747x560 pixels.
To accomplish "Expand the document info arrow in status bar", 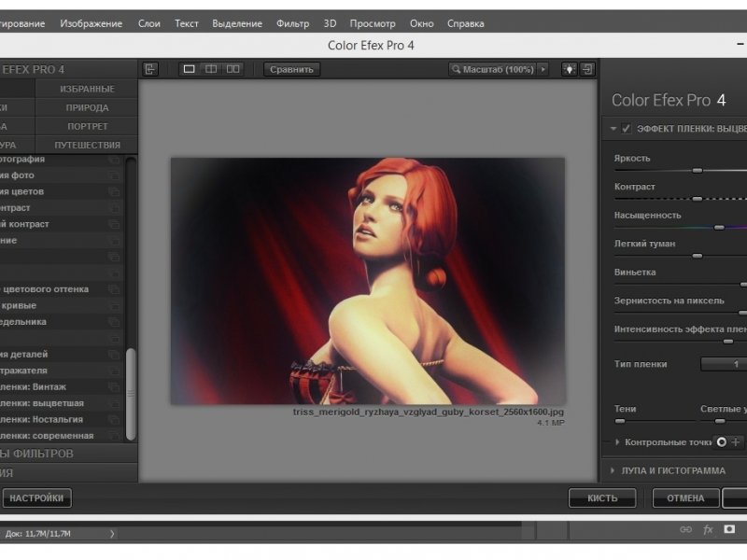I will pos(112,534).
